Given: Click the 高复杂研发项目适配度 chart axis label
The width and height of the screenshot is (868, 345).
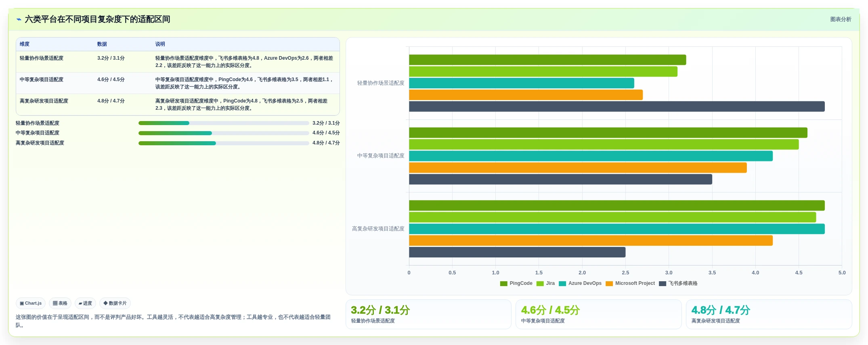Looking at the screenshot, I should pyautogui.click(x=378, y=229).
